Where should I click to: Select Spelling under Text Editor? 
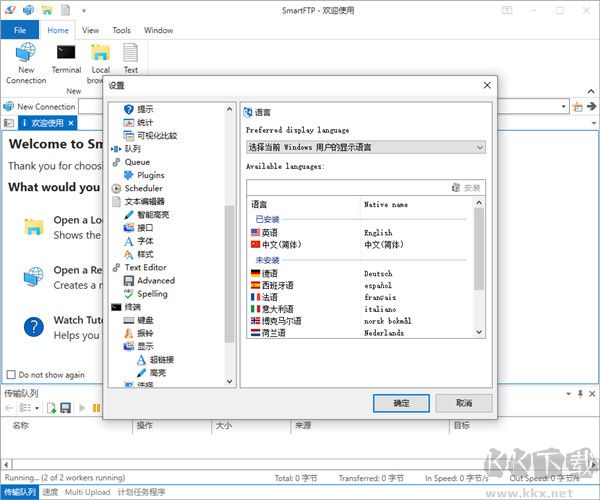click(151, 294)
